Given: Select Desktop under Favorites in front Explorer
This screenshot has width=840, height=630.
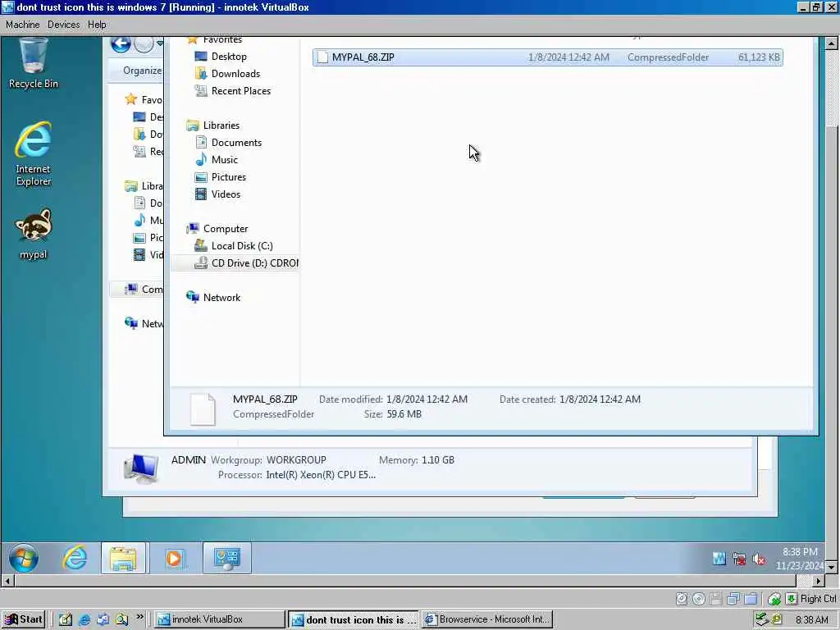Looking at the screenshot, I should pos(229,57).
